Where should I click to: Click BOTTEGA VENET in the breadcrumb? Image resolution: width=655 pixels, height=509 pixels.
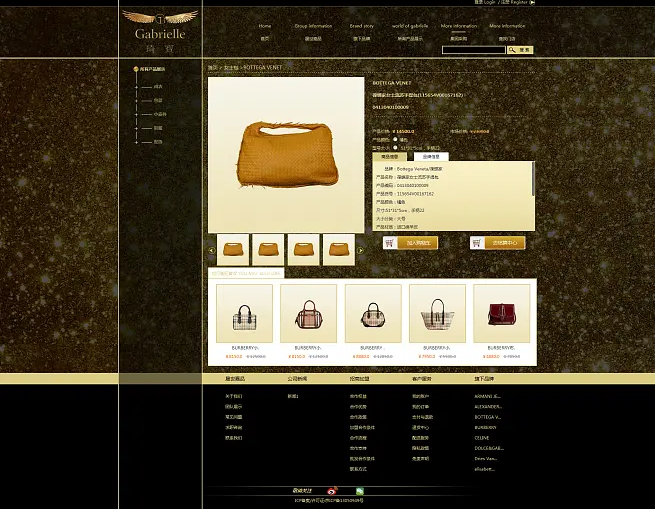click(x=262, y=67)
